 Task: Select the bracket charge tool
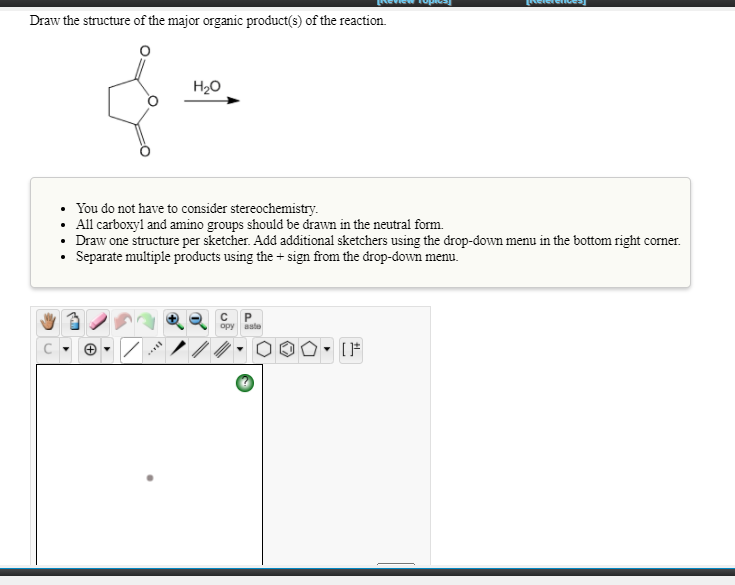click(351, 349)
